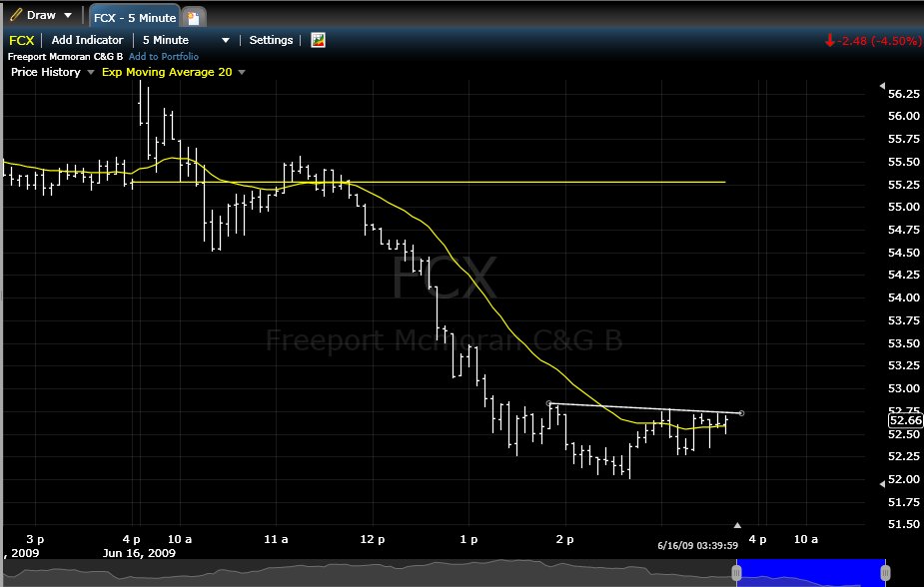Click the FCX ticker symbol
This screenshot has height=587, width=924.
point(22,41)
